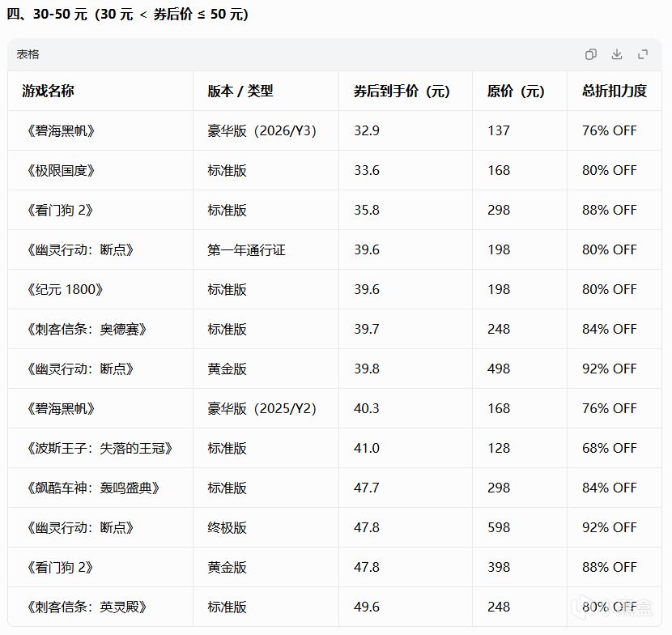Click 88% OFF in the 35.8 row
Viewport: 672px width, 635px height.
(x=609, y=210)
